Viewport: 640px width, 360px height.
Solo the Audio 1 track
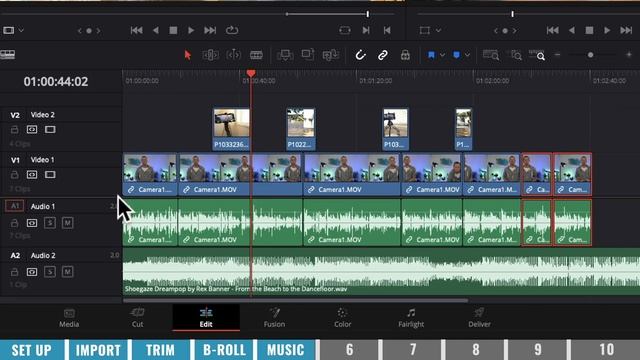tap(50, 223)
